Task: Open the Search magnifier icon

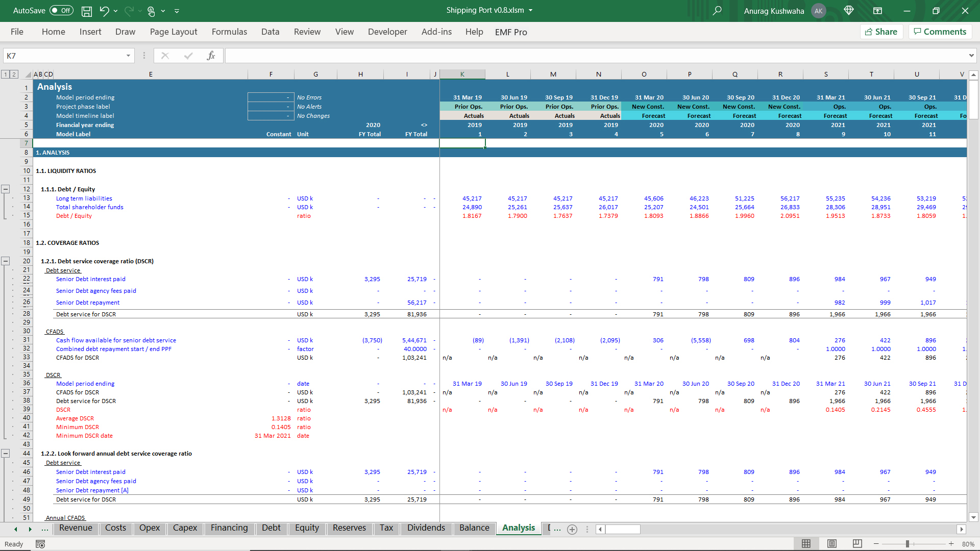Action: click(717, 11)
